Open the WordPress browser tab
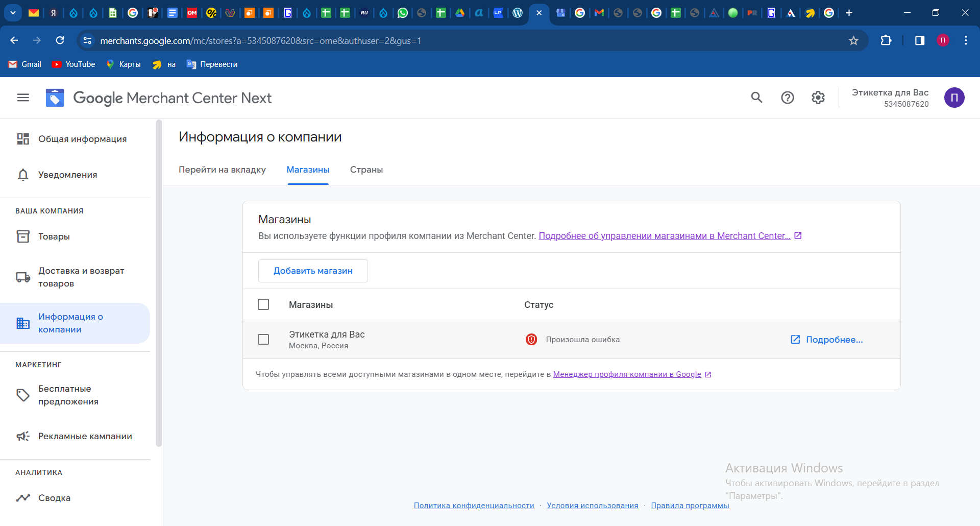 (518, 13)
